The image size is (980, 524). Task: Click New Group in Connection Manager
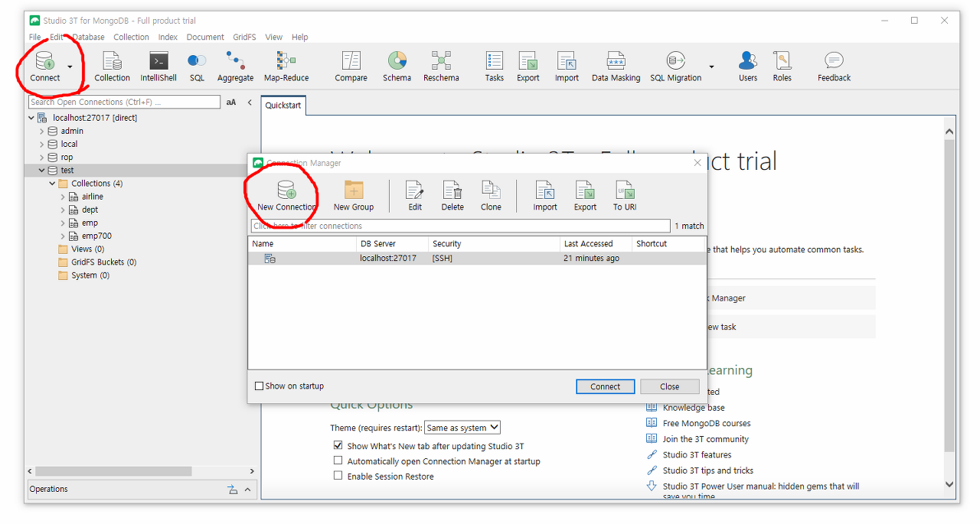tap(354, 196)
